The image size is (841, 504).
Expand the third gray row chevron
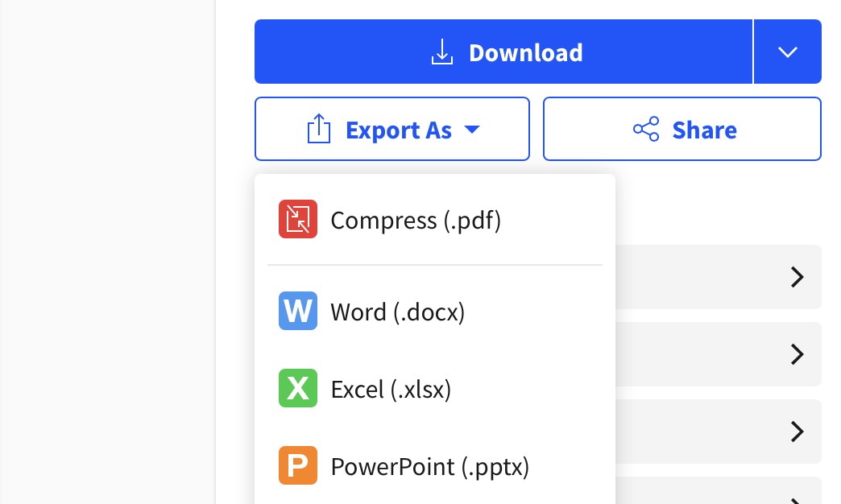[x=797, y=432]
